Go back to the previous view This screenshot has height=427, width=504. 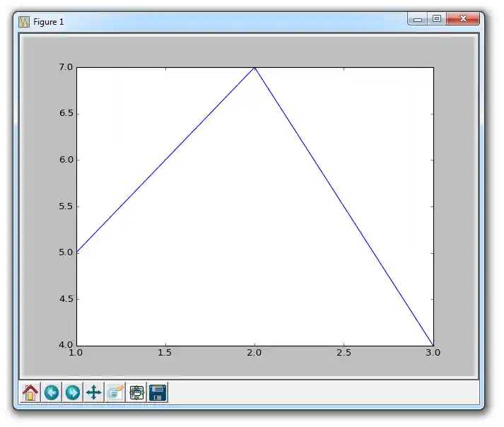click(x=52, y=392)
